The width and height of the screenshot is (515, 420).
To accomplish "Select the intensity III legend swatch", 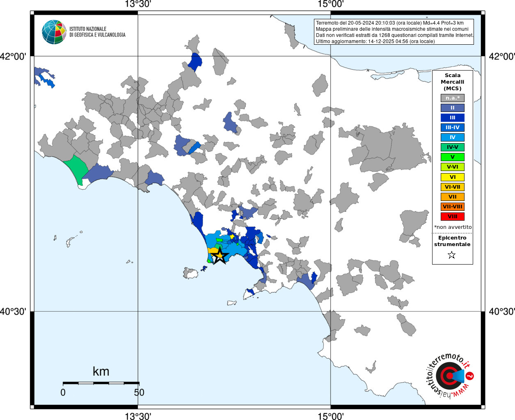I will click(453, 118).
